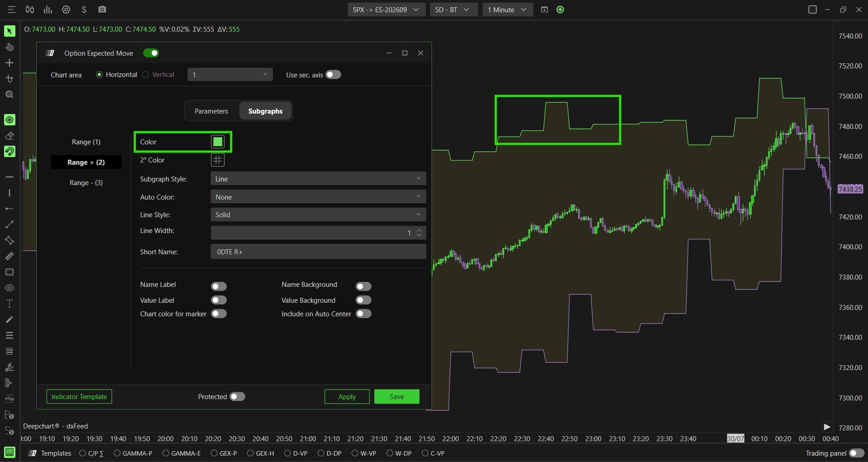Select the Range - (3) subgraph
Image resolution: width=868 pixels, height=462 pixels.
click(x=86, y=183)
